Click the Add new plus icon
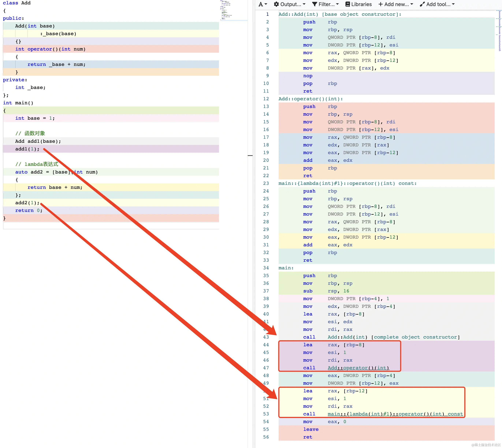Screen dimensions: 502x448 point(381,4)
